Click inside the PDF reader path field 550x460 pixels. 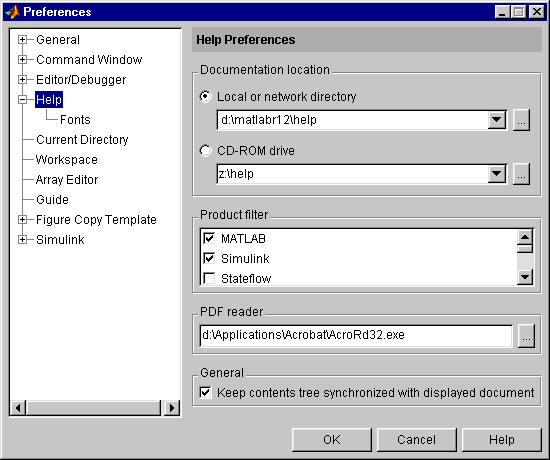click(356, 335)
